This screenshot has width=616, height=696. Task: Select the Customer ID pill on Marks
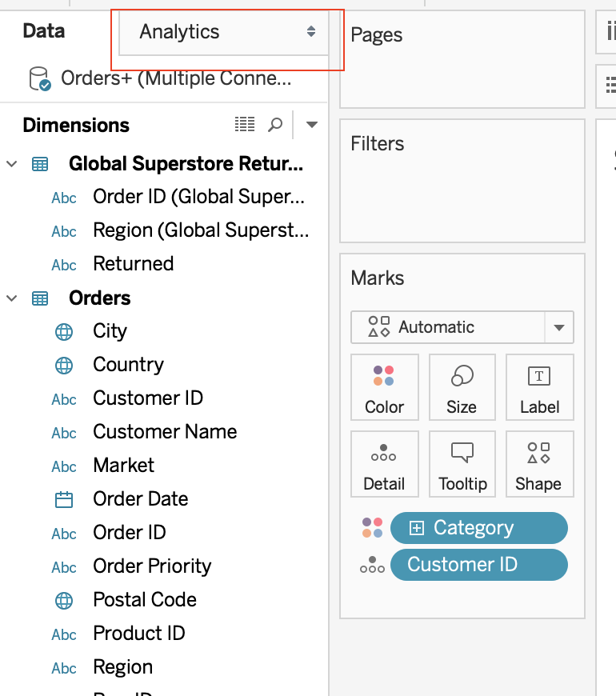pos(479,565)
